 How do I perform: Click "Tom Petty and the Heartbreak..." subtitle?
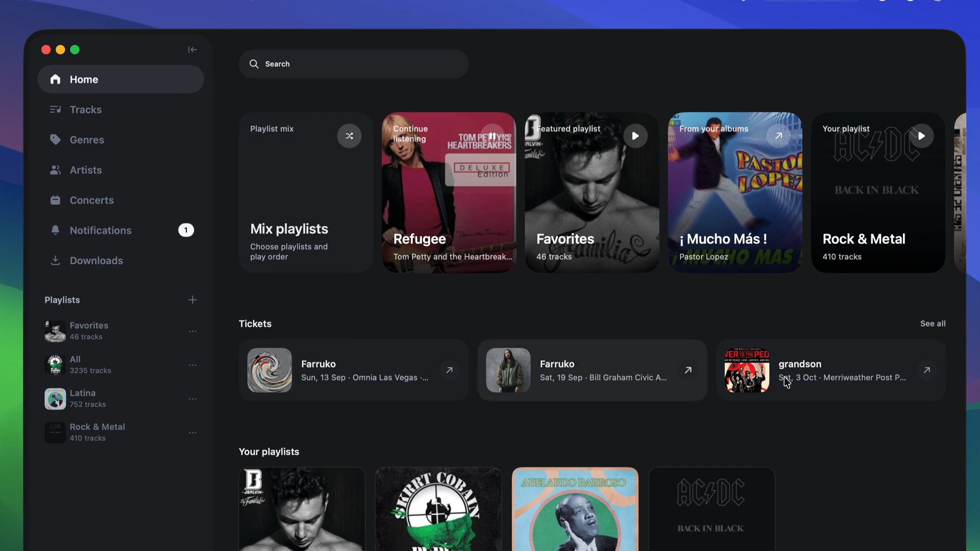[453, 257]
